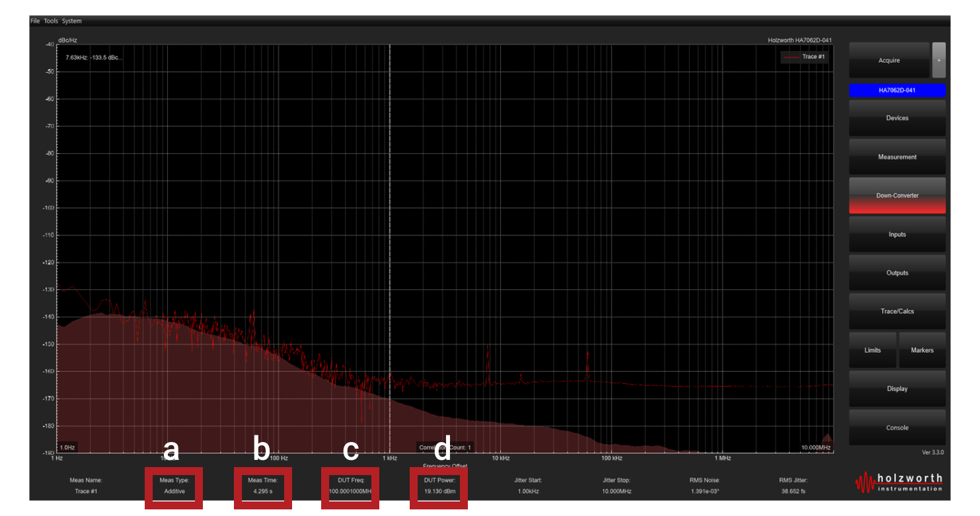
Task: Open the System menu
Action: click(x=72, y=21)
